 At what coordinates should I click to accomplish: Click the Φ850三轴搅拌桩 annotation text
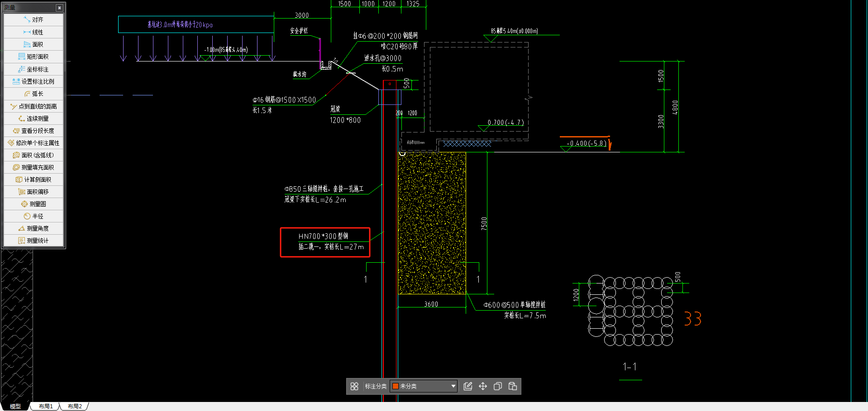click(324, 189)
